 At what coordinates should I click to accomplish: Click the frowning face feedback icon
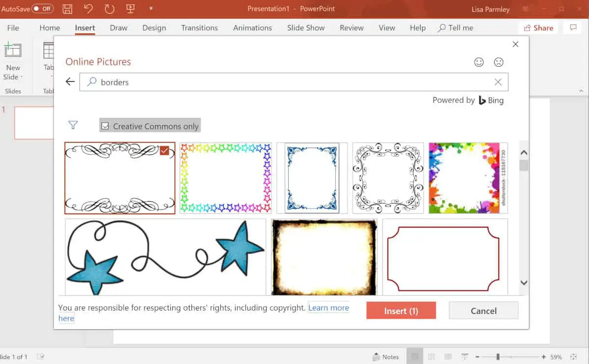pyautogui.click(x=499, y=62)
